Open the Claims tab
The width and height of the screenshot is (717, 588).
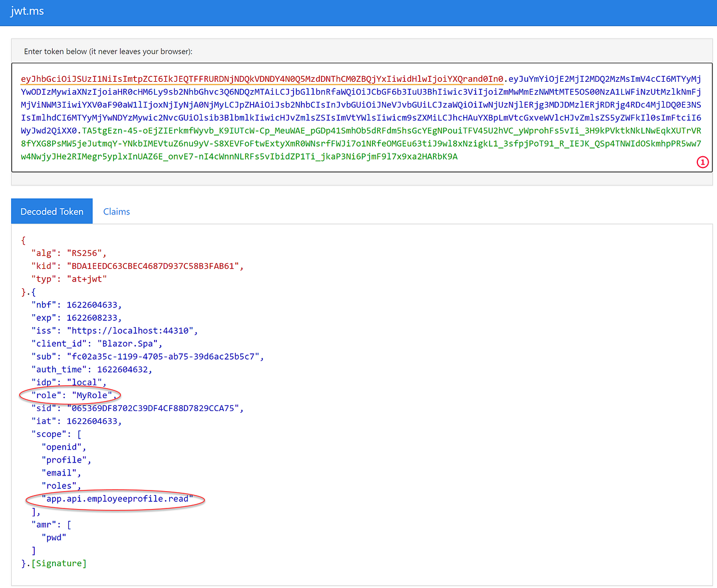coord(117,212)
